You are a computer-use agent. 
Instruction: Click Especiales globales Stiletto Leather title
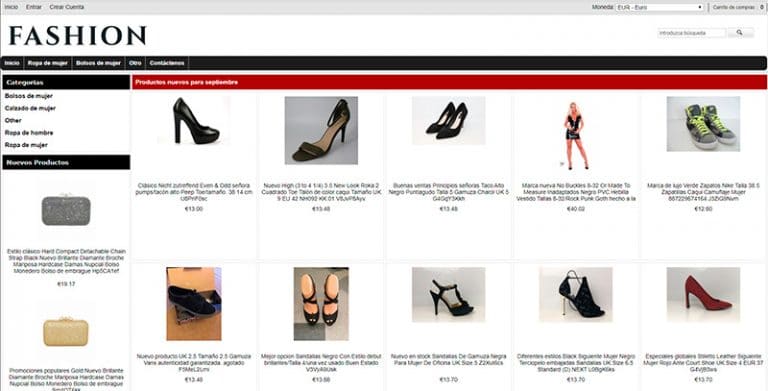click(703, 363)
